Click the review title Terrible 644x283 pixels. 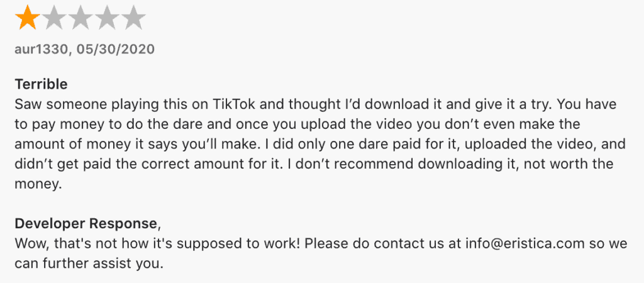click(x=41, y=85)
